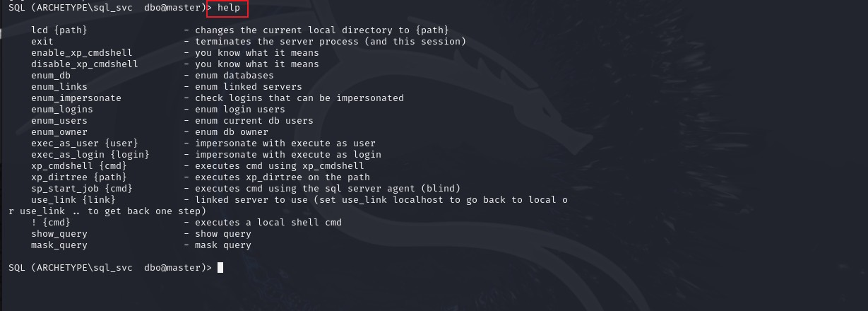Click the highlighted help command at top
This screenshot has height=311, width=868.
[227, 8]
